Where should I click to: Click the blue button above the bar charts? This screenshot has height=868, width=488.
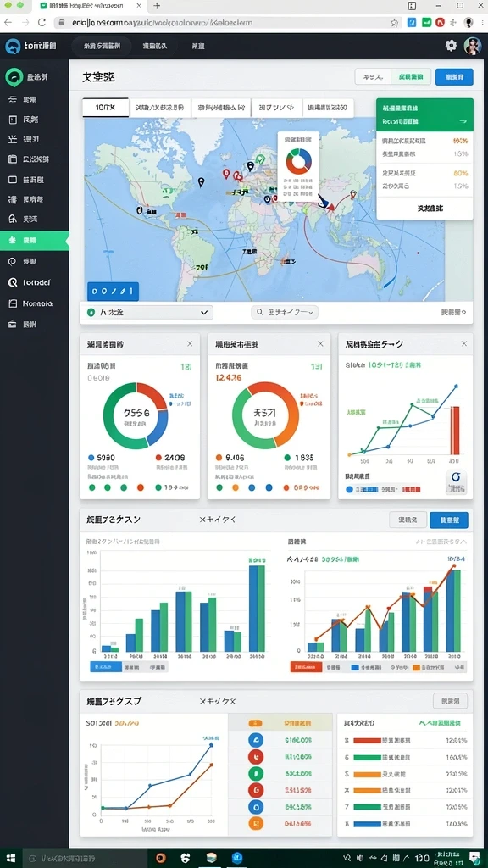449,520
